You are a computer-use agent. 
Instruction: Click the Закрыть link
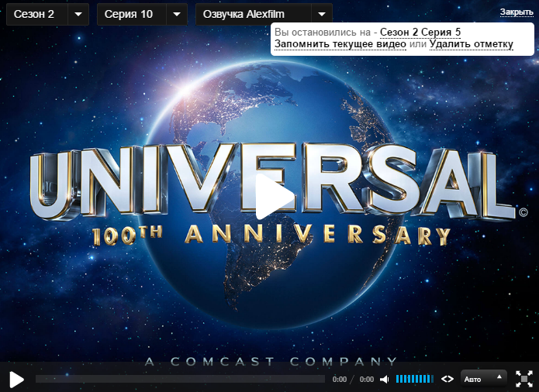517,12
